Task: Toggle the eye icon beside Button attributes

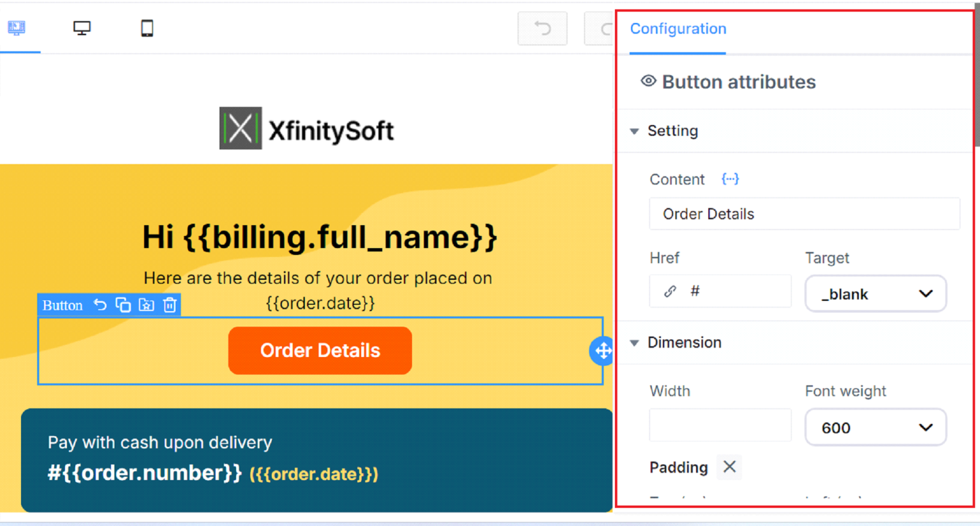Action: 648,81
